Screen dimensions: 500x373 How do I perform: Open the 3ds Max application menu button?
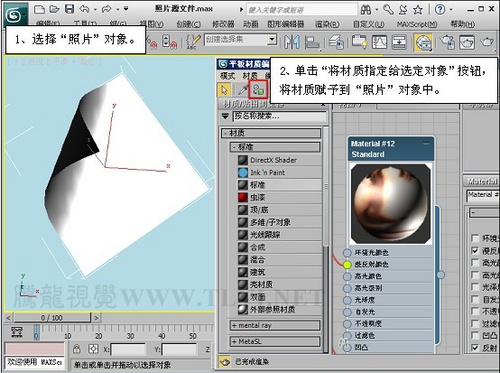15,14
